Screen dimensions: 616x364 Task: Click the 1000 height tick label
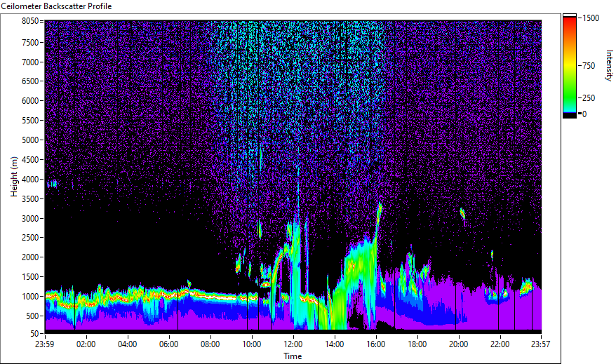click(x=30, y=297)
